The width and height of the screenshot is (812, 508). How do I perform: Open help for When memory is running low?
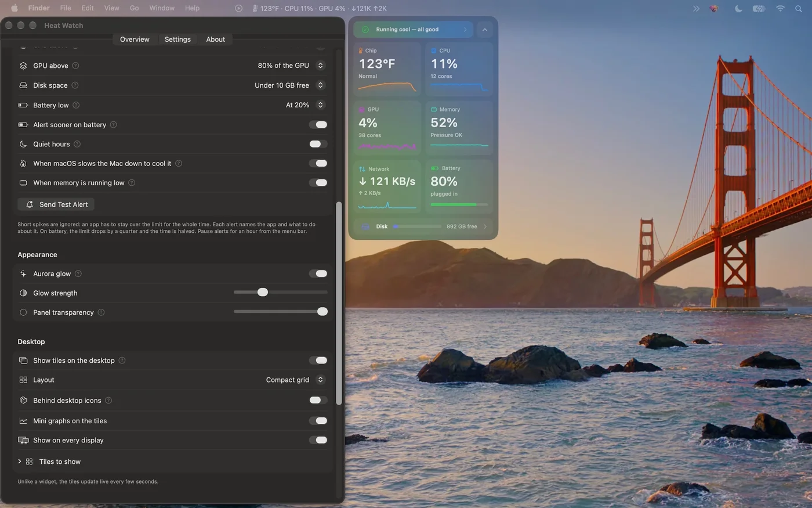point(132,183)
